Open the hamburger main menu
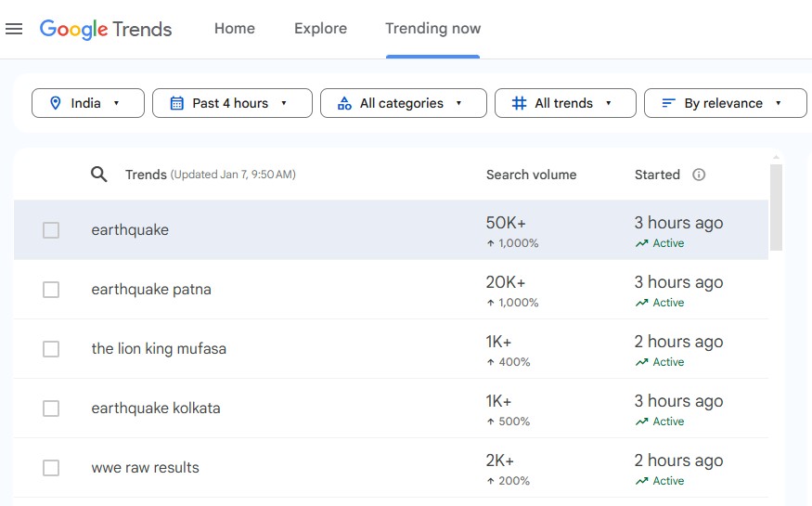This screenshot has width=812, height=506. click(14, 29)
